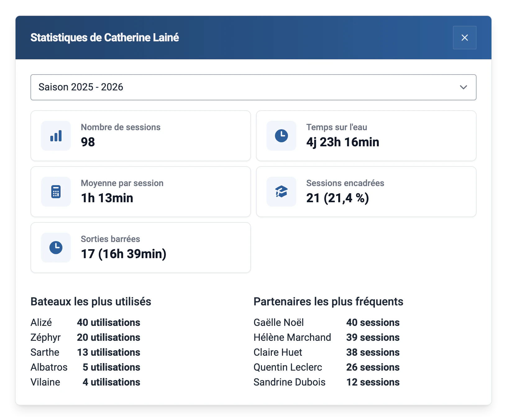Viewport: 507px width, 420px height.
Task: Select the boat name Vilaine
Action: (x=45, y=382)
